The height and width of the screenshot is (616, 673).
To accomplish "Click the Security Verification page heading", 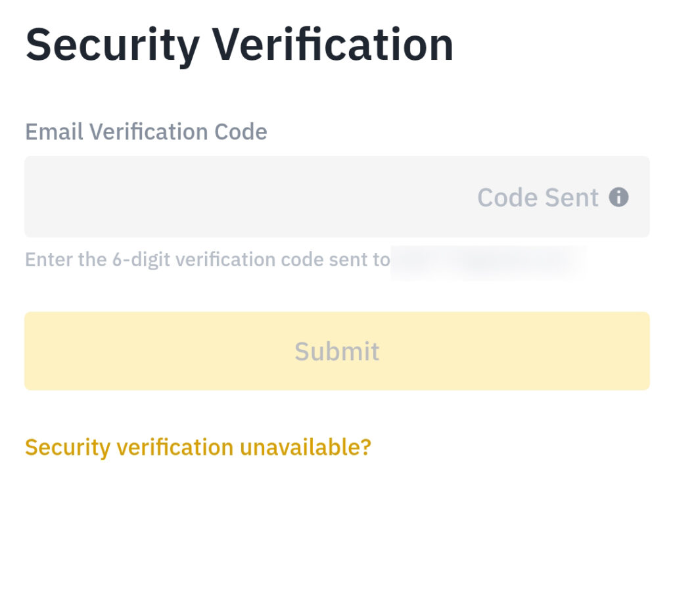I will (x=239, y=45).
